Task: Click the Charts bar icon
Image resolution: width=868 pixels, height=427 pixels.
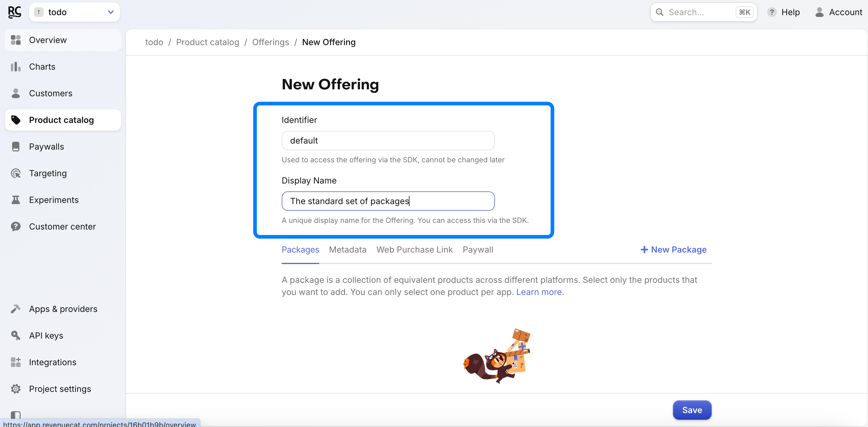Action: pos(15,66)
